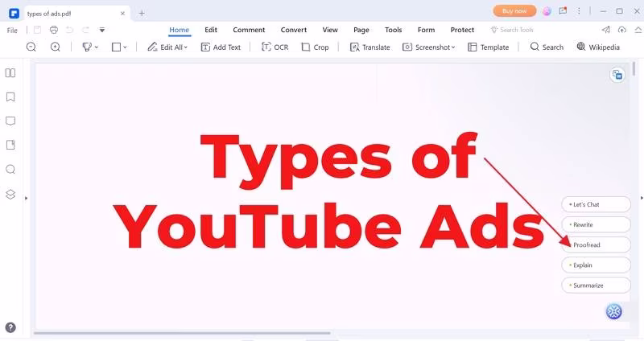Open the notifications message icon

click(x=563, y=11)
